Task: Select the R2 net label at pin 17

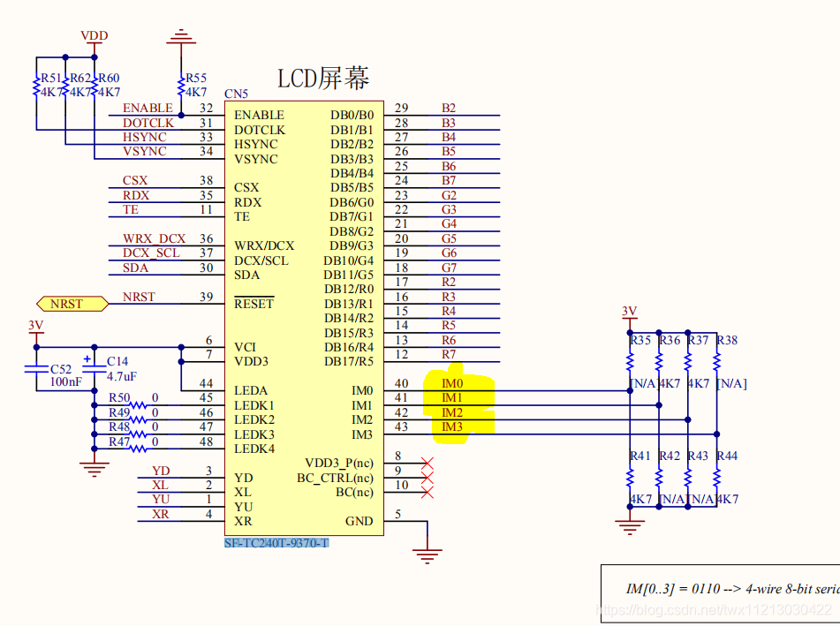Action: click(x=449, y=283)
